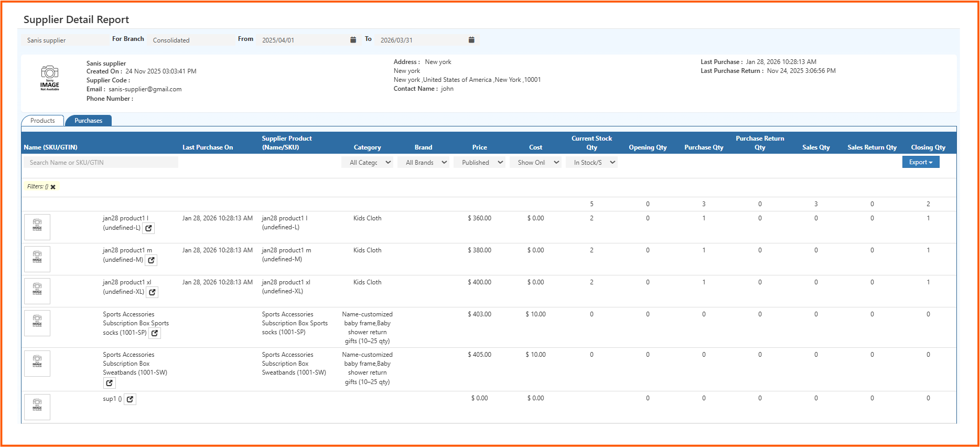Click the supplier logo placeholder image
980x447 pixels.
[50, 78]
